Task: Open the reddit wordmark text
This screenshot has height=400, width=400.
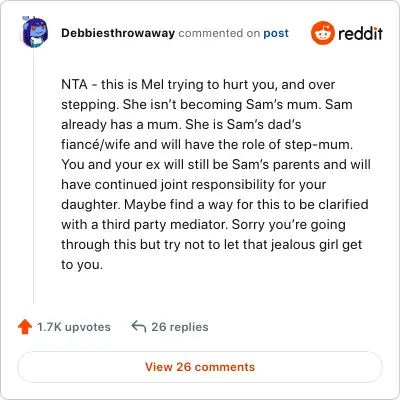Action: click(360, 33)
